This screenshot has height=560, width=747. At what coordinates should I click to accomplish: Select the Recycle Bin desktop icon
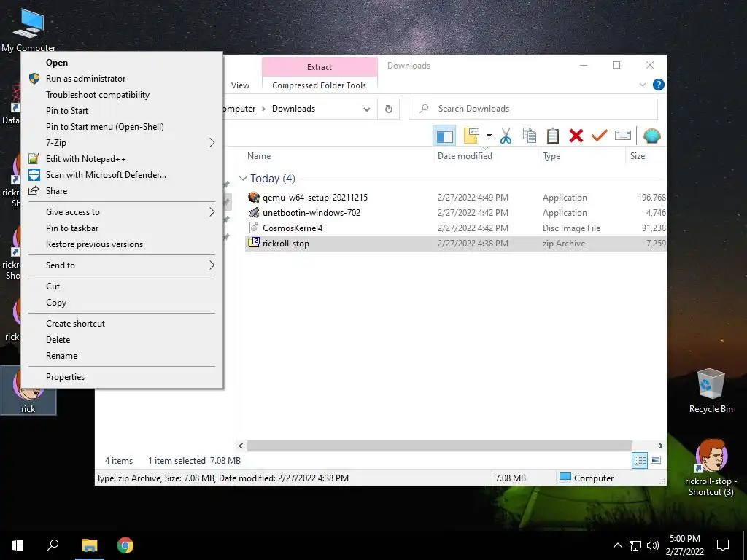(711, 391)
